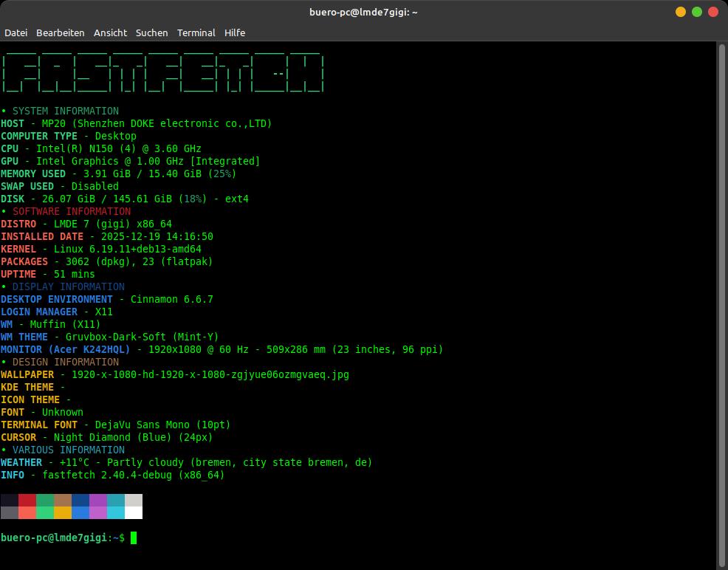The width and height of the screenshot is (728, 570).
Task: Open the Bearbeiten menu
Action: click(x=61, y=33)
